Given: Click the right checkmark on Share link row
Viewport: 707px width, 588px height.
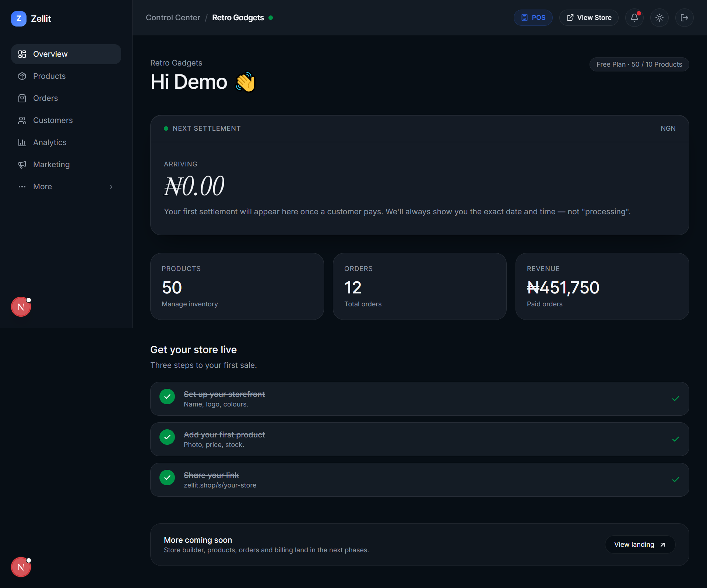Looking at the screenshot, I should click(676, 480).
